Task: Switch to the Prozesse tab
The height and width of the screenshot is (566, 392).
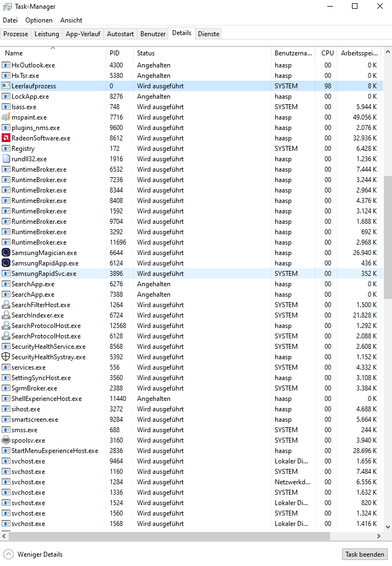Action: coord(15,34)
